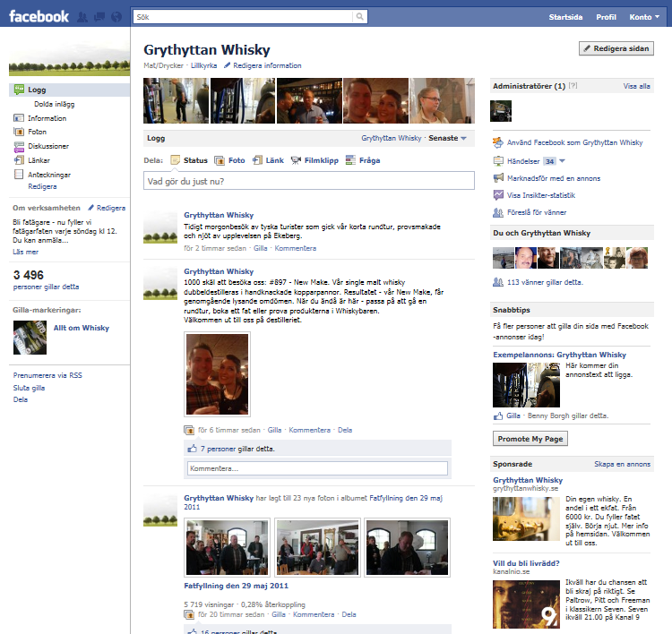
Task: Click Skapa en annons link
Action: [622, 464]
